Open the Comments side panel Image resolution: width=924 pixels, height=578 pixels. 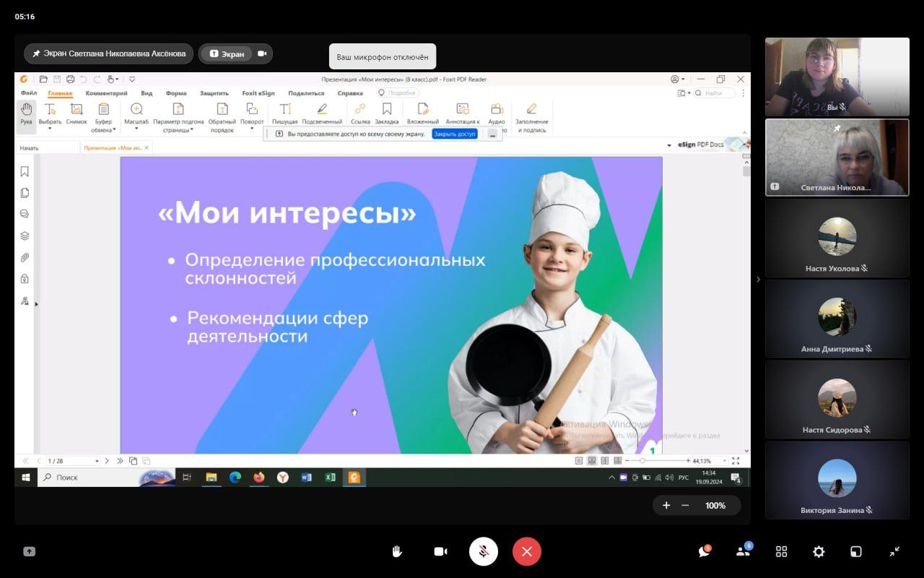(25, 214)
